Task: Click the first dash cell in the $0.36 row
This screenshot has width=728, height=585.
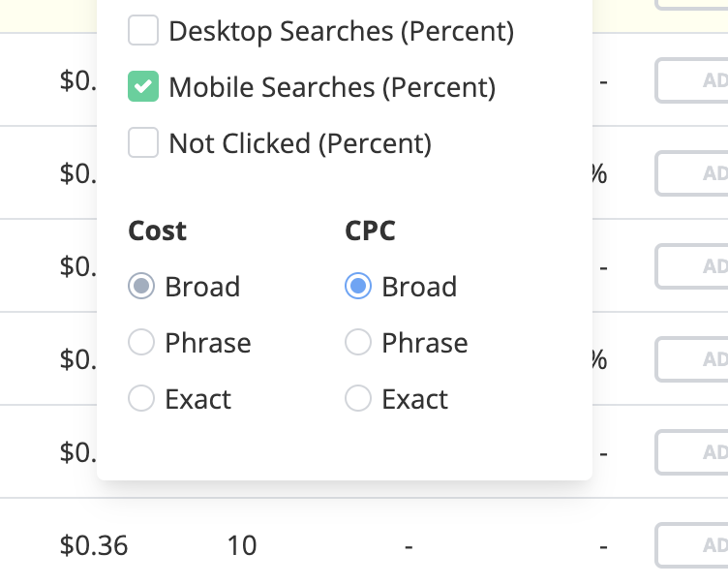Action: 409,546
